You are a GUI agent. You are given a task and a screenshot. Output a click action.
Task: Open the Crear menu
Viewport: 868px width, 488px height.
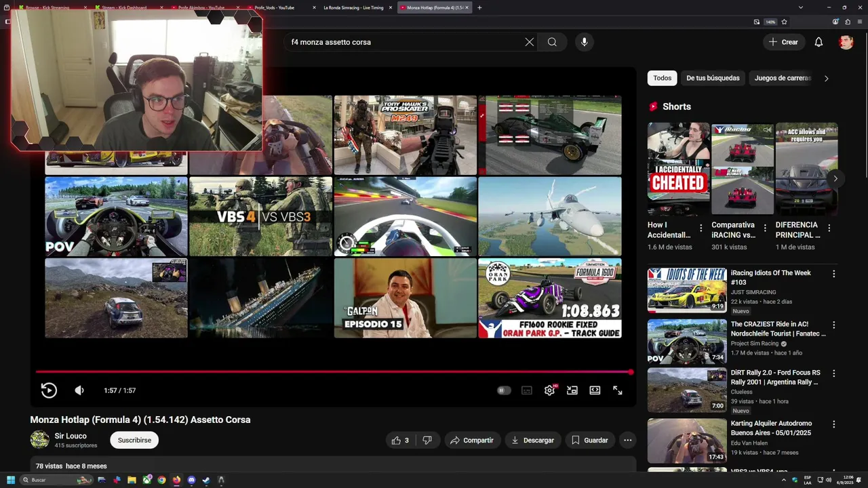pyautogui.click(x=783, y=42)
